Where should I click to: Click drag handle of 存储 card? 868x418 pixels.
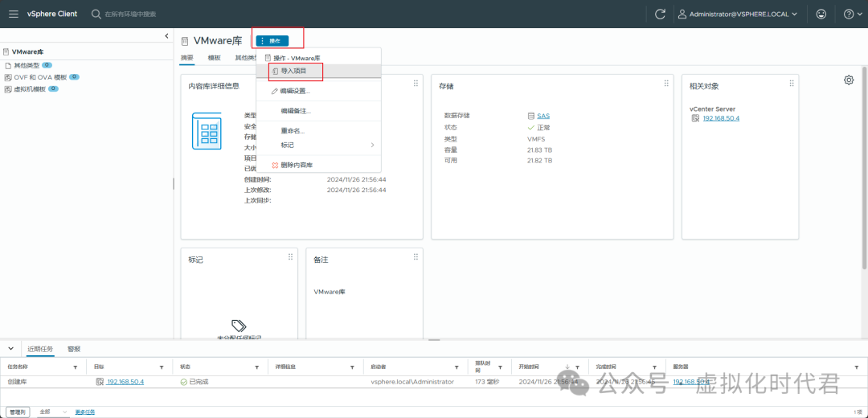(x=666, y=83)
